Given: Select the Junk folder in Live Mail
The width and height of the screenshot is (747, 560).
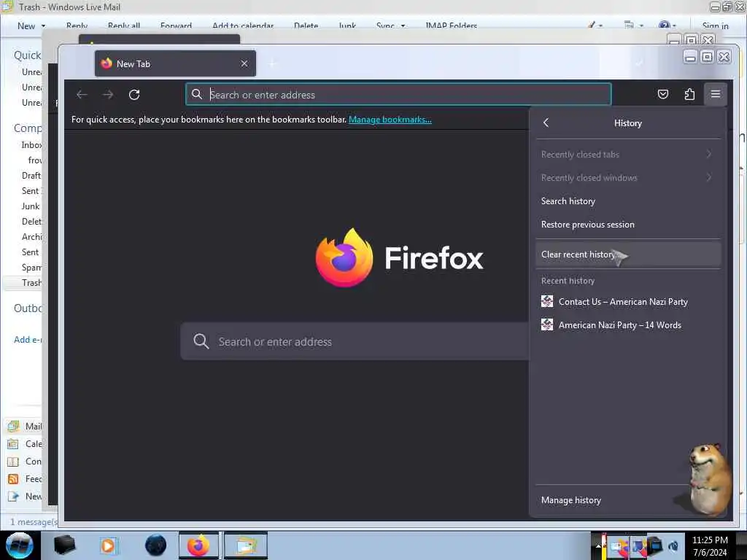Looking at the screenshot, I should point(31,206).
